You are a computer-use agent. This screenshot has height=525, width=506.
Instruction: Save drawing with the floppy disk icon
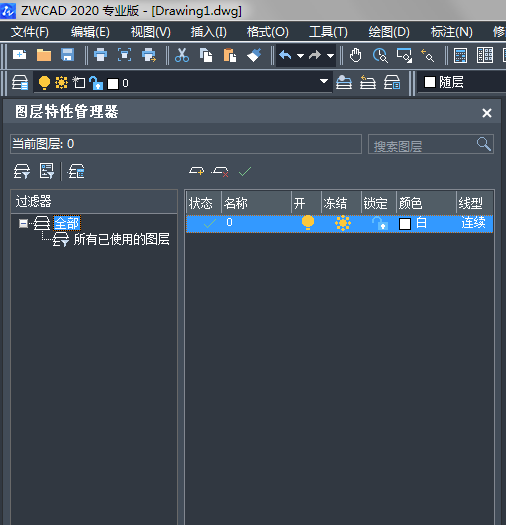point(67,55)
